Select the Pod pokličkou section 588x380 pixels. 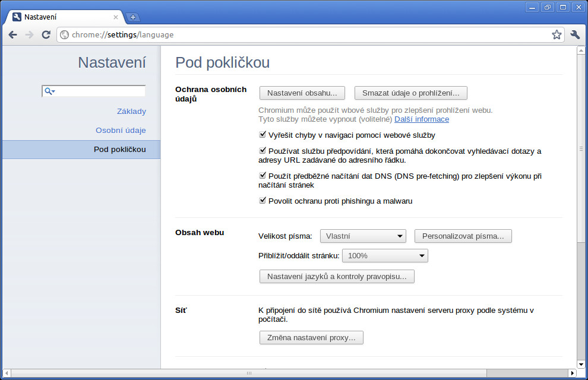[x=81, y=150]
